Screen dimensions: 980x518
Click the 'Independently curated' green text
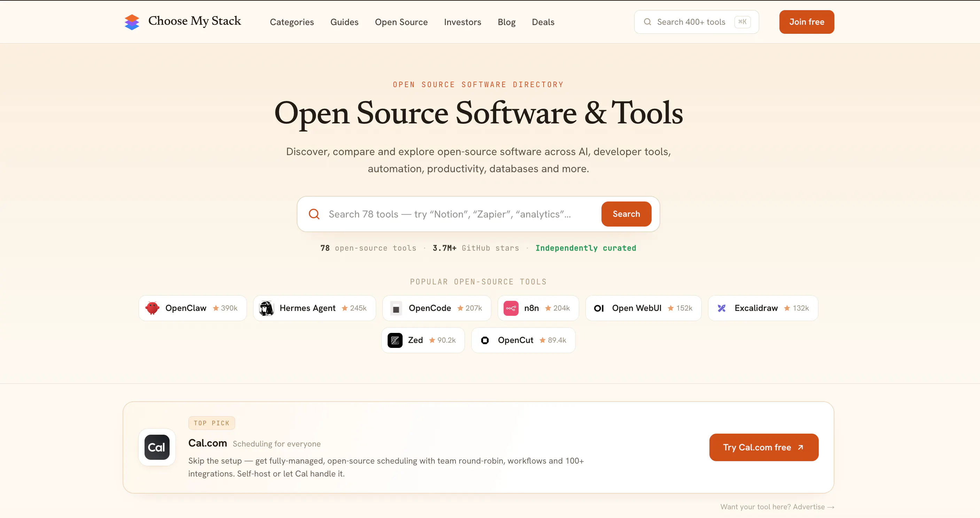pos(586,248)
